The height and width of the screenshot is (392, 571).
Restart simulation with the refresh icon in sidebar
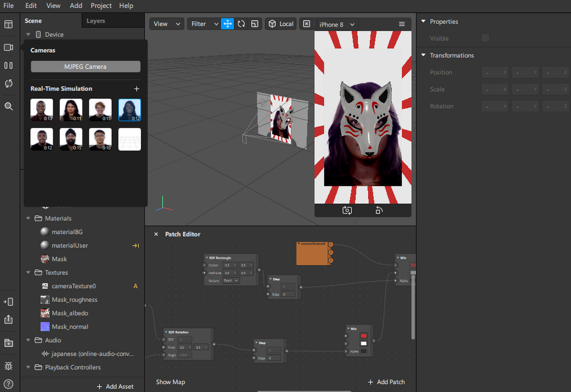pos(9,84)
